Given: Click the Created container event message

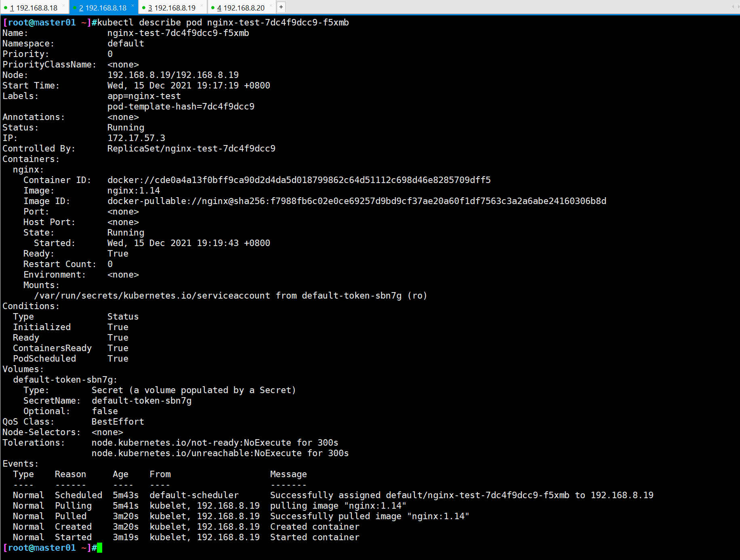Looking at the screenshot, I should tap(315, 527).
